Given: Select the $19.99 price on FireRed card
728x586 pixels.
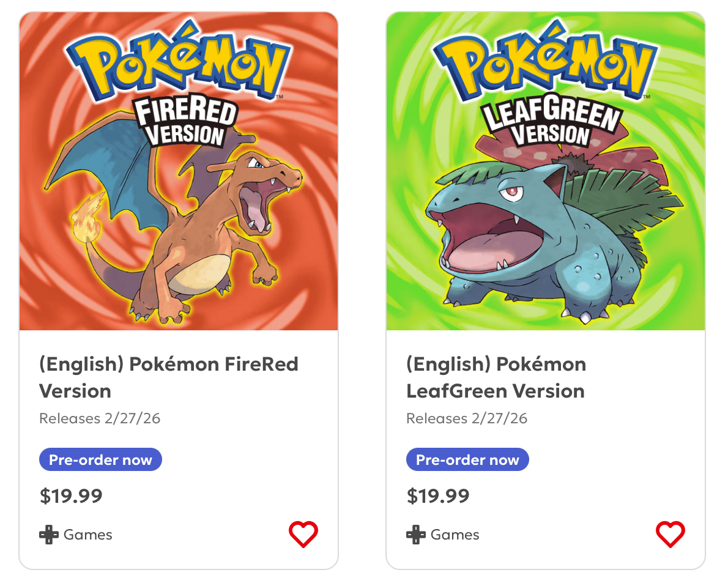Looking at the screenshot, I should [71, 496].
